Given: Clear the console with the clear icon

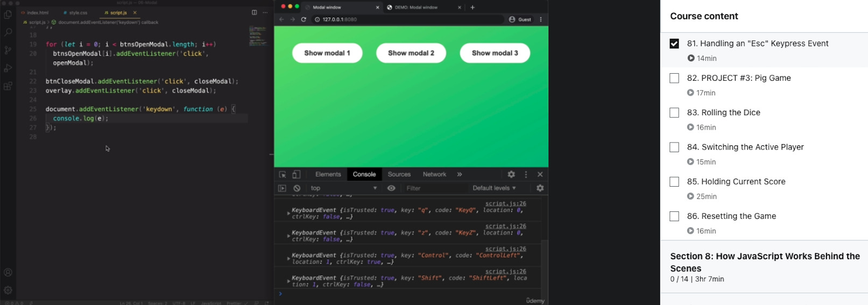Looking at the screenshot, I should tap(297, 188).
